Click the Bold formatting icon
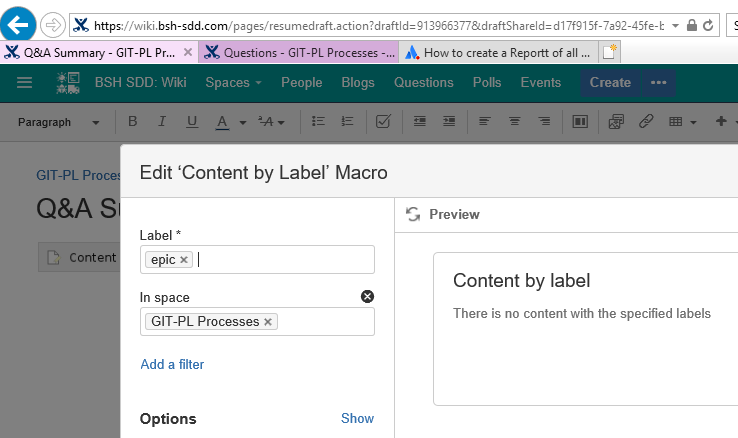 [x=133, y=122]
